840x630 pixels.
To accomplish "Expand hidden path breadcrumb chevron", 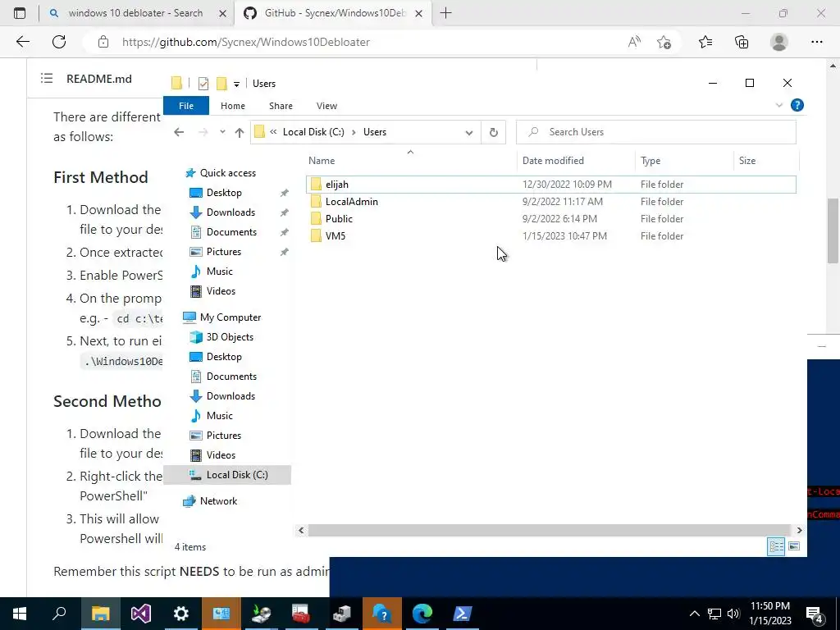I will [x=273, y=132].
